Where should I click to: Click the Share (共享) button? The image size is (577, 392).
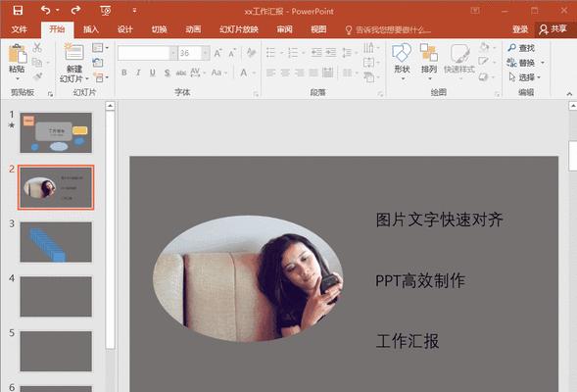click(x=553, y=29)
